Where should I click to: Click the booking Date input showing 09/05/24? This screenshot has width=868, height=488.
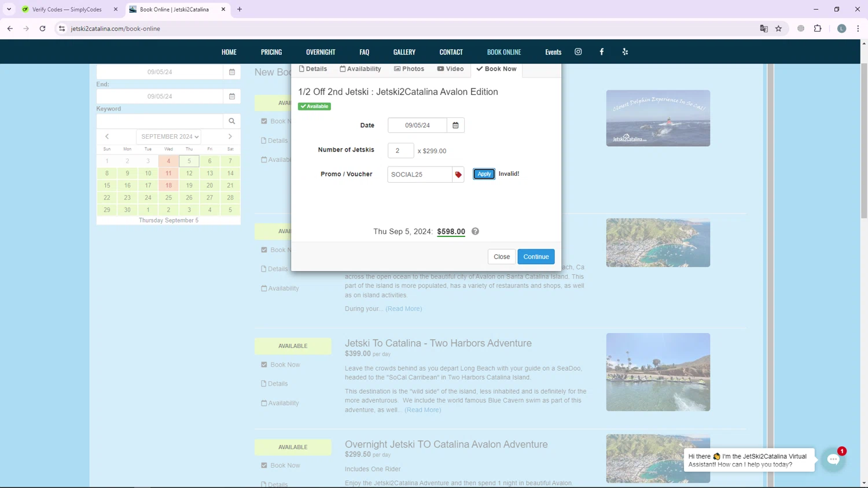[417, 125]
